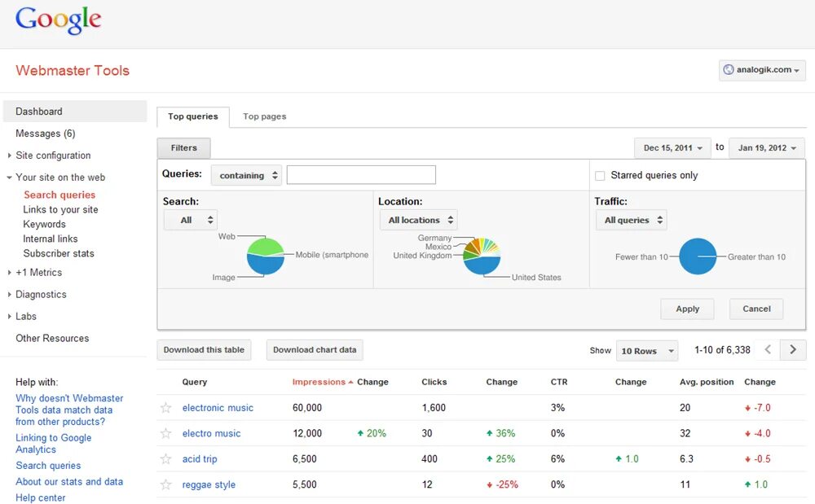Viewport: 815px width, 504px height.
Task: Open electronic music query link
Action: coord(218,407)
